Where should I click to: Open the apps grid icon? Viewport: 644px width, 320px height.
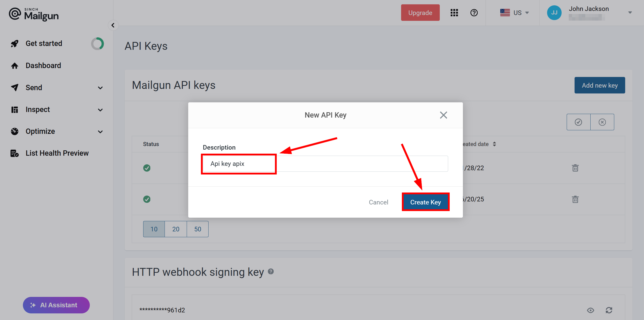pyautogui.click(x=454, y=13)
